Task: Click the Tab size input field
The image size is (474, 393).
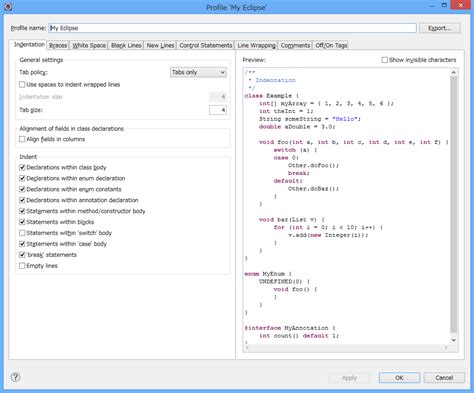Action: pyautogui.click(x=218, y=110)
